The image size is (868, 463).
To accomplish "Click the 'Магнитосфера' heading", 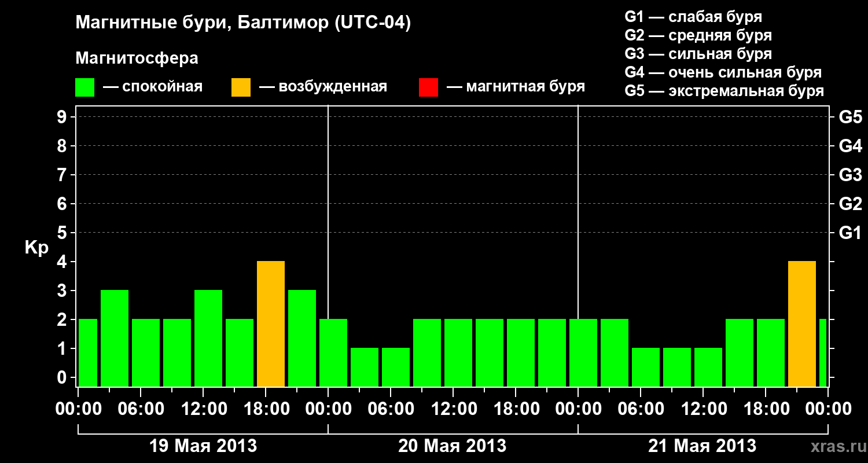I will (x=137, y=58).
